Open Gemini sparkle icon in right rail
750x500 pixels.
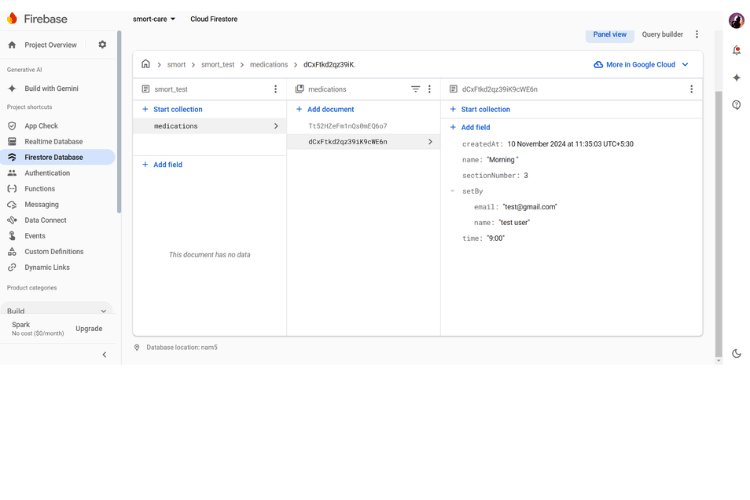tap(737, 78)
